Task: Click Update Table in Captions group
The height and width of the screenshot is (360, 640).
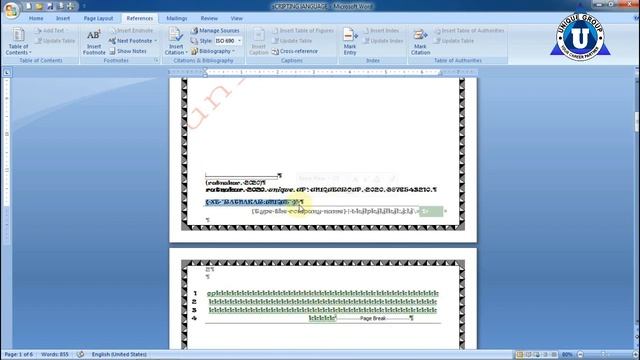Action: [x=292, y=41]
